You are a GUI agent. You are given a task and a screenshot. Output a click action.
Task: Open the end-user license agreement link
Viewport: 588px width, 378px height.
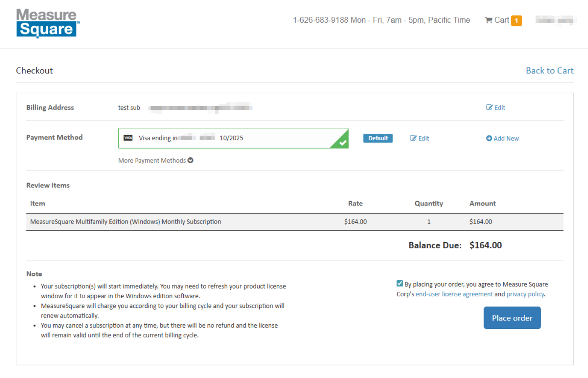(454, 294)
